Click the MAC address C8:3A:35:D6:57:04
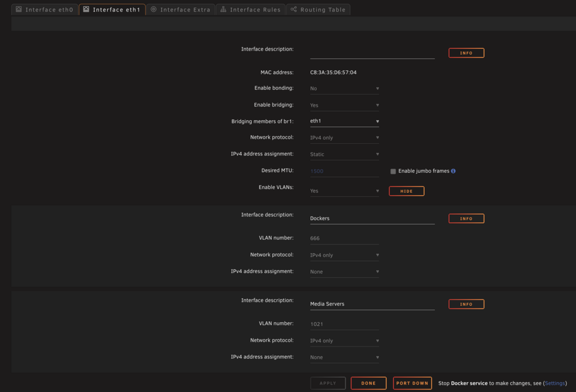 (x=333, y=73)
